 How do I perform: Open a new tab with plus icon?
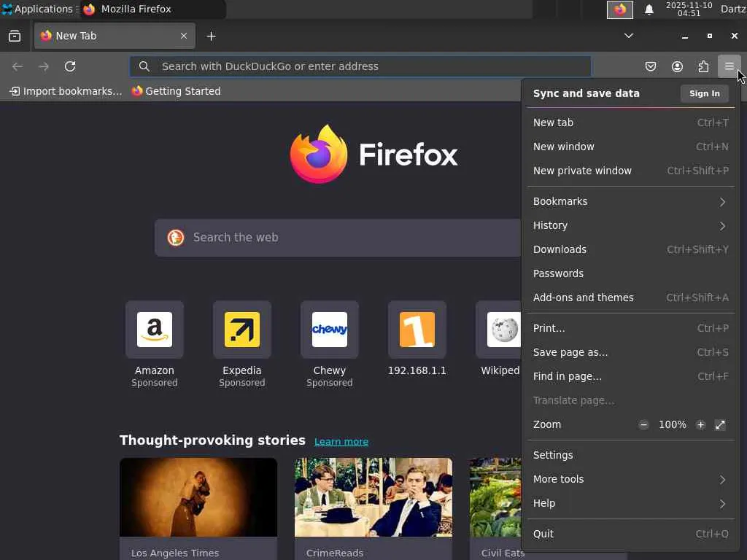point(211,36)
